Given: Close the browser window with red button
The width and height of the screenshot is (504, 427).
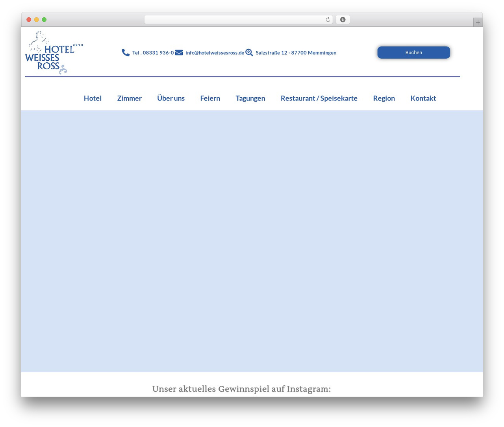Looking at the screenshot, I should tap(29, 20).
